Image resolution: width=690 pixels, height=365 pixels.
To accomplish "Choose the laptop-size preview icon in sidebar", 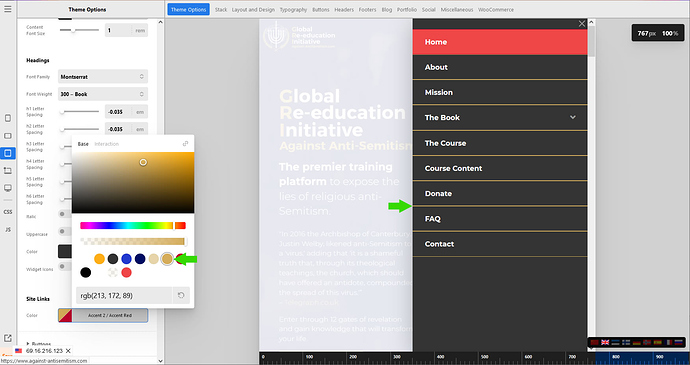I will pyautogui.click(x=8, y=170).
